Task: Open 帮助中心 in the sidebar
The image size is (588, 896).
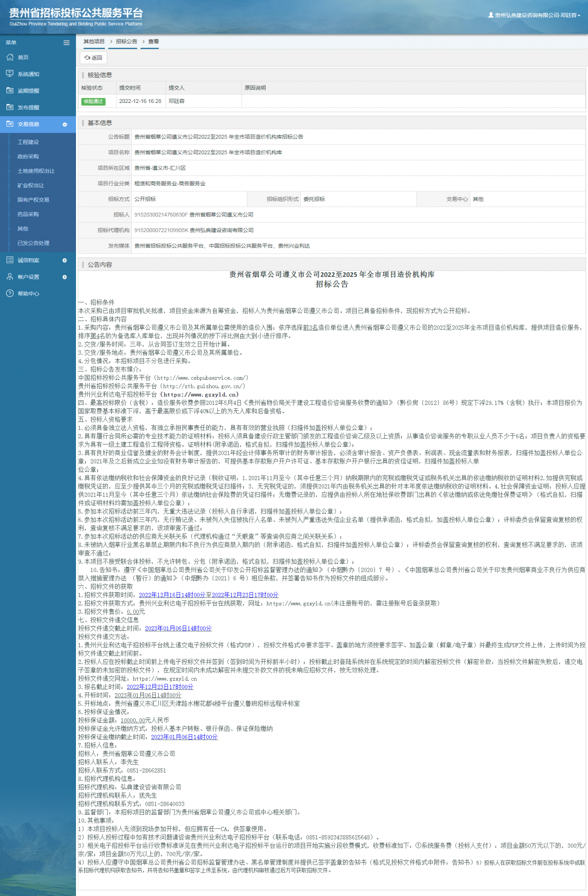Action: pos(28,294)
